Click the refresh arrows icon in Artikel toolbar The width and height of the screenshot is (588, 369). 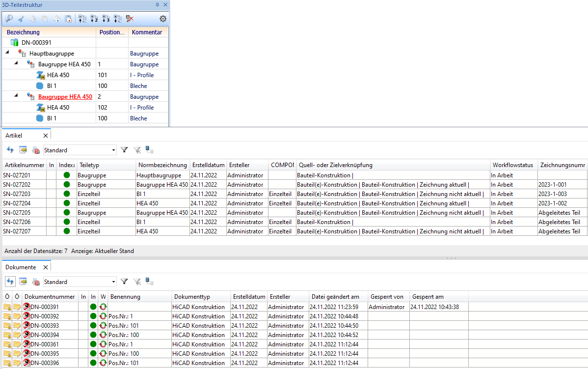(10, 150)
